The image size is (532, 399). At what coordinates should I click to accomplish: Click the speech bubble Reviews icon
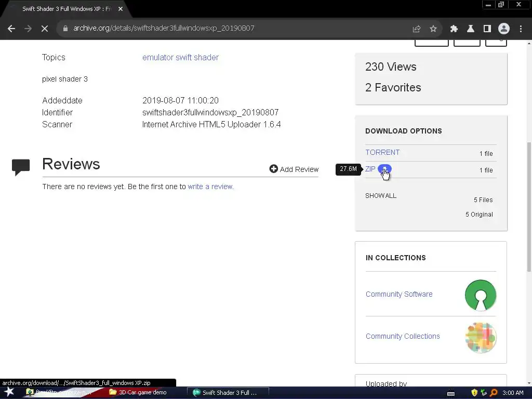tap(21, 167)
